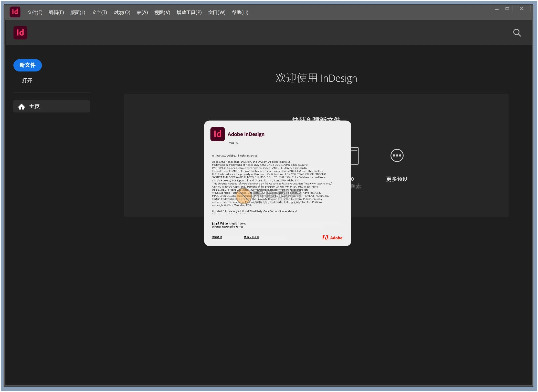Open the 视图(V) menu
The width and height of the screenshot is (538, 392).
[x=162, y=12]
